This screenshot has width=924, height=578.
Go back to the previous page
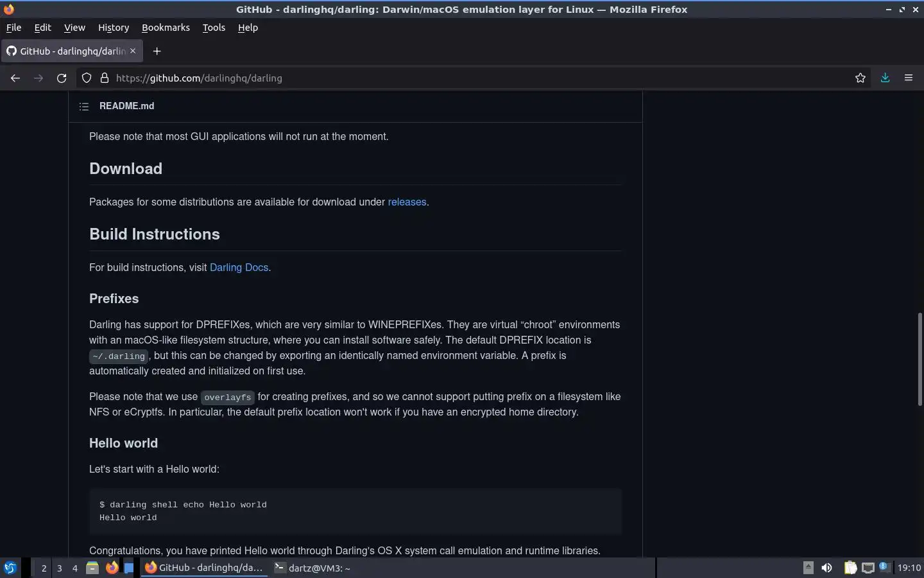tap(15, 78)
